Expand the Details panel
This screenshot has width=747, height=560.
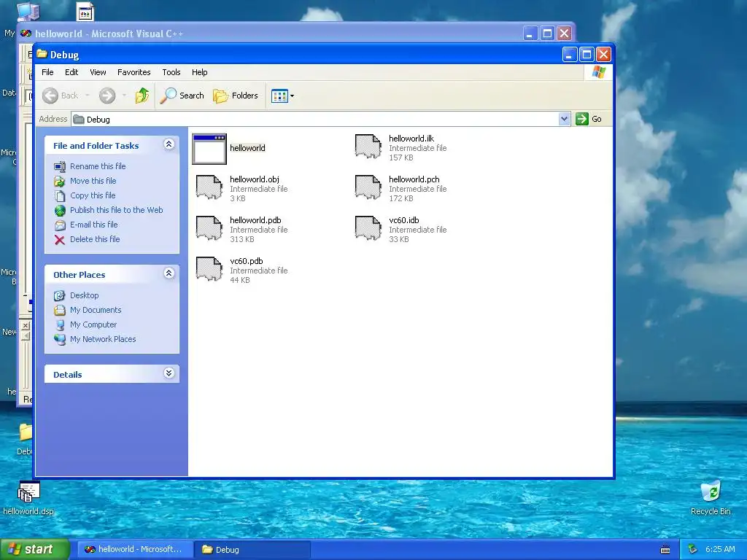(x=169, y=373)
